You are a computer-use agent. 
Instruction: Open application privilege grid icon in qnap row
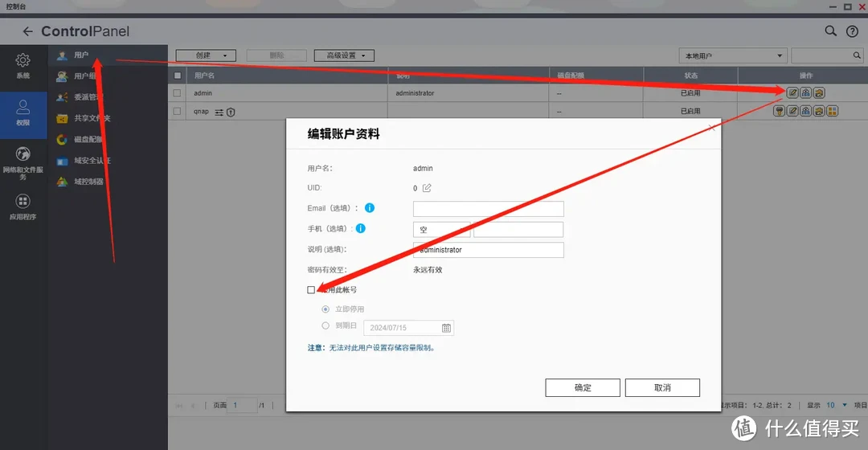click(833, 111)
